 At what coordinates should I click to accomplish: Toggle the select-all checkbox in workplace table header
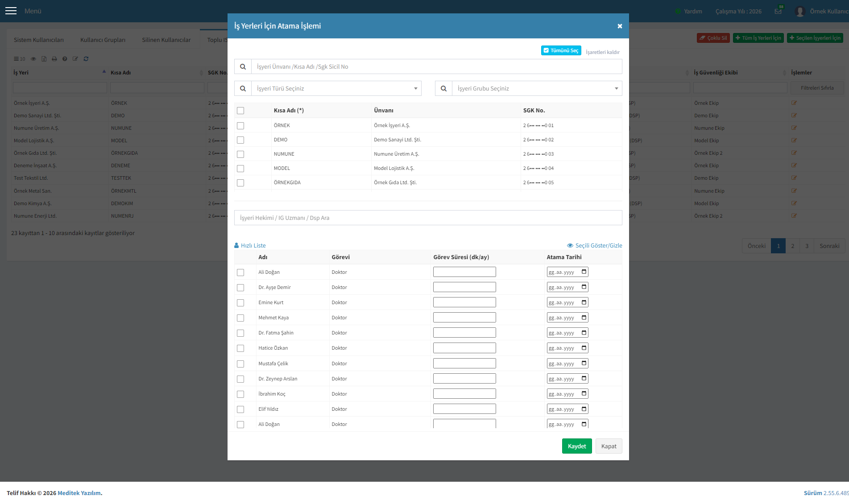[x=240, y=111]
